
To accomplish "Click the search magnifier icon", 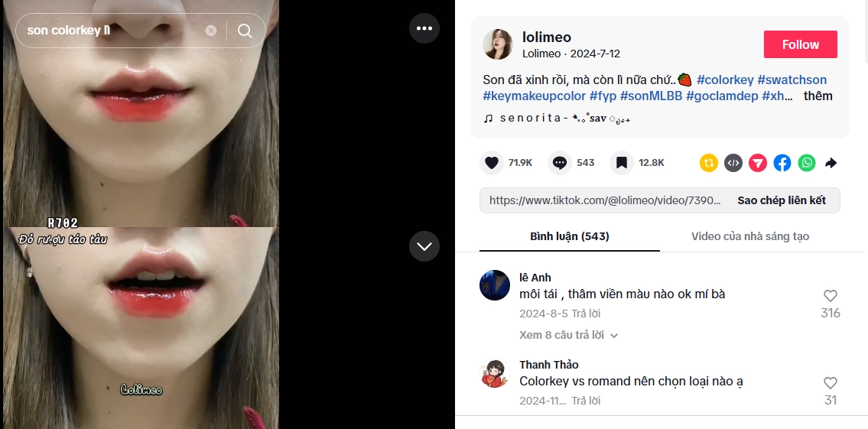I will coord(245,31).
